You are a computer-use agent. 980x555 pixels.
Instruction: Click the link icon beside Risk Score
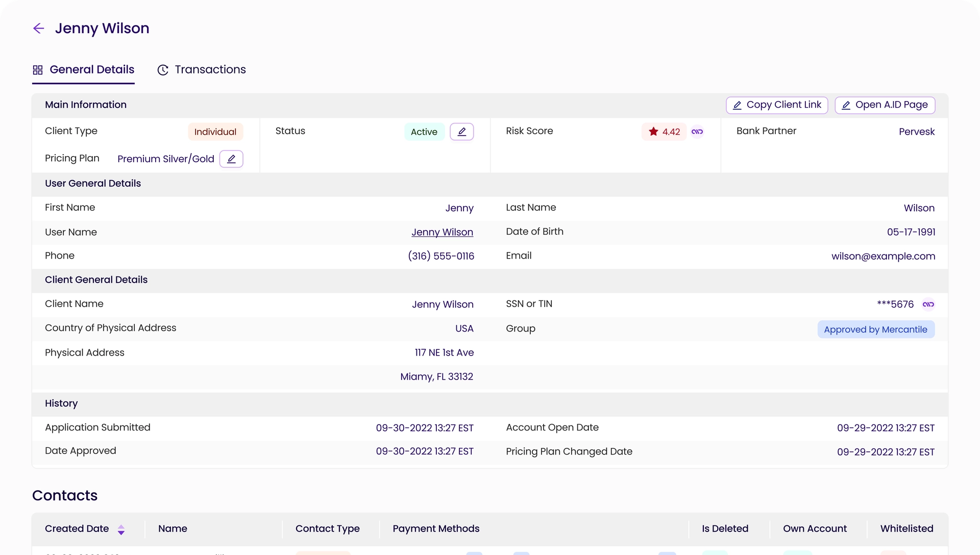(x=697, y=132)
